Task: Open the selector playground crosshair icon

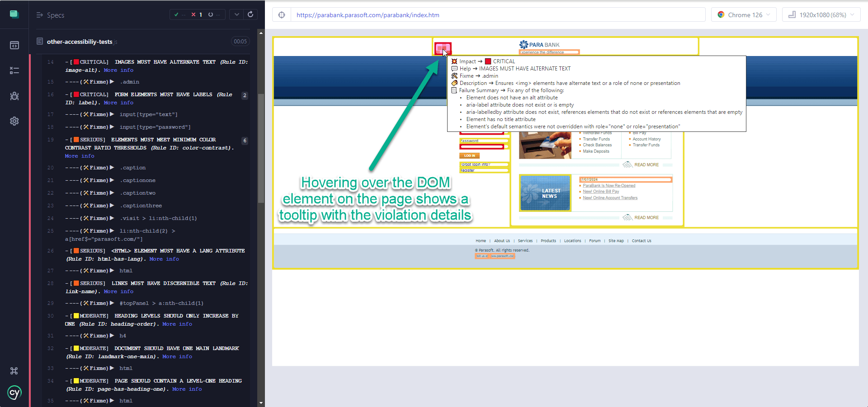Action: [x=282, y=15]
